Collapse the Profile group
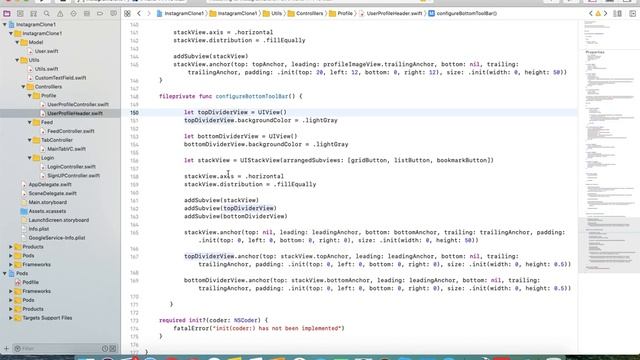This screenshot has height=360, width=640. click(29, 96)
